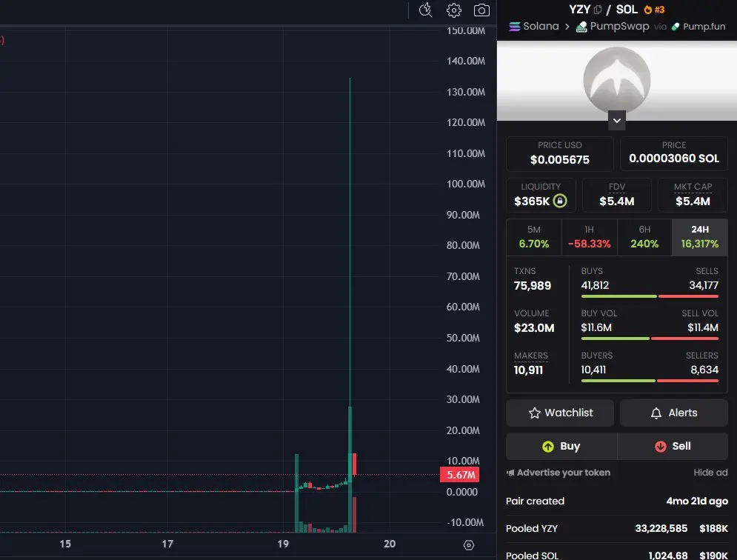Click the tall green candle wick on chart

350,242
